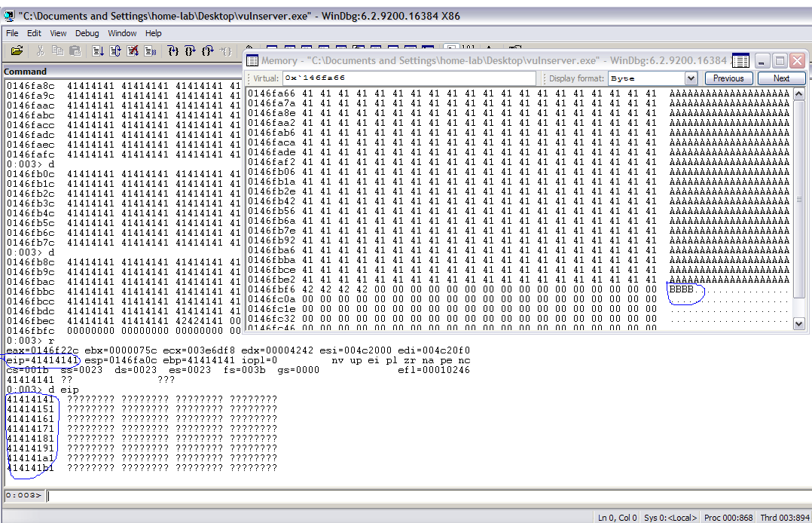Click the Memory window scrollbar up arrow
Viewport: 812px width, 523px height.
799,93
